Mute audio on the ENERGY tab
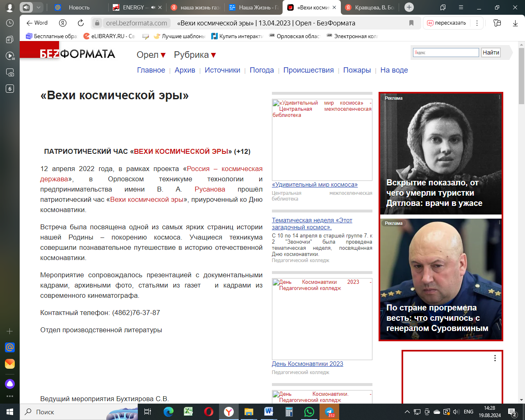Image resolution: width=525 pixels, height=420 pixels. (x=153, y=7)
